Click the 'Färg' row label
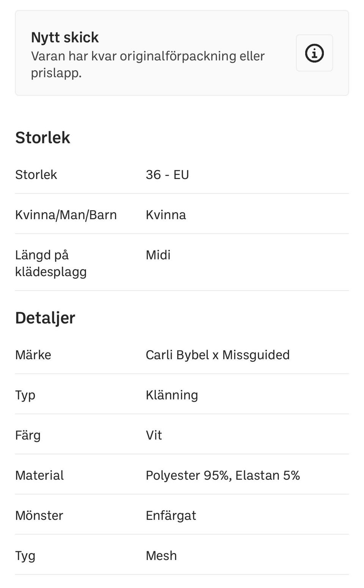The width and height of the screenshot is (364, 588). (28, 435)
